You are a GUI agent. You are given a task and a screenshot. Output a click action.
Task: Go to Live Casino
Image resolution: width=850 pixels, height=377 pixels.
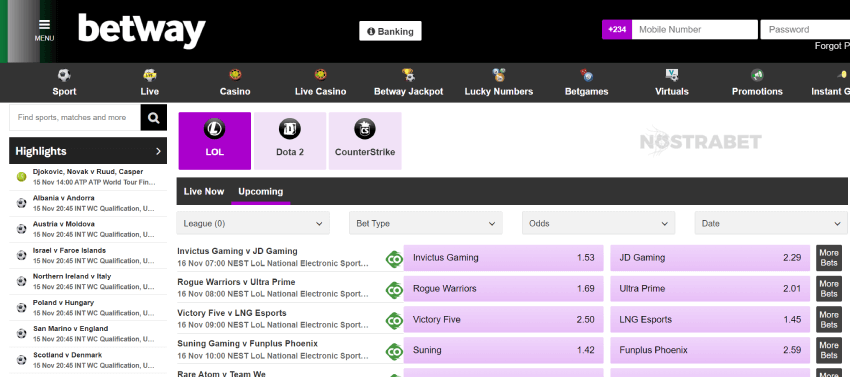(320, 82)
